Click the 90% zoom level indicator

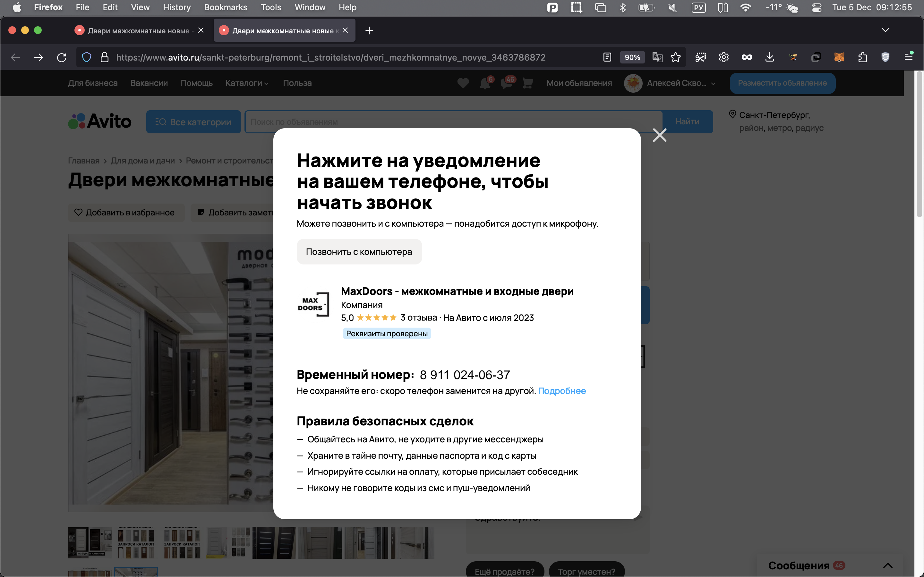[x=632, y=58]
